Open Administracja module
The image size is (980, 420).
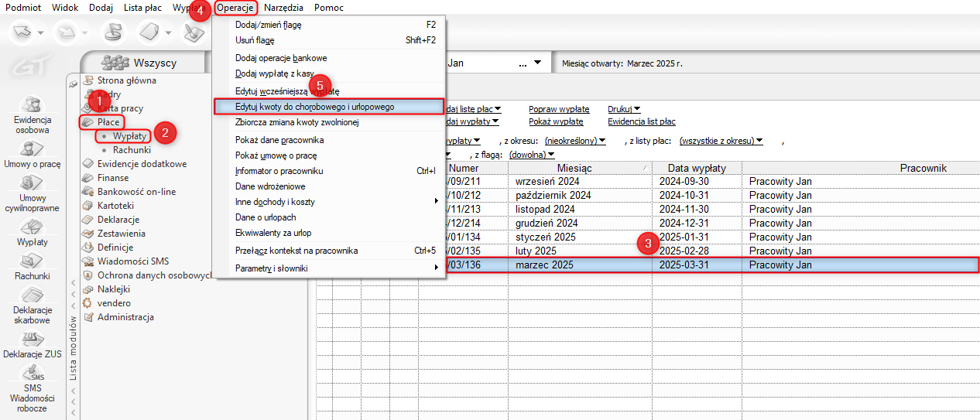click(x=125, y=317)
